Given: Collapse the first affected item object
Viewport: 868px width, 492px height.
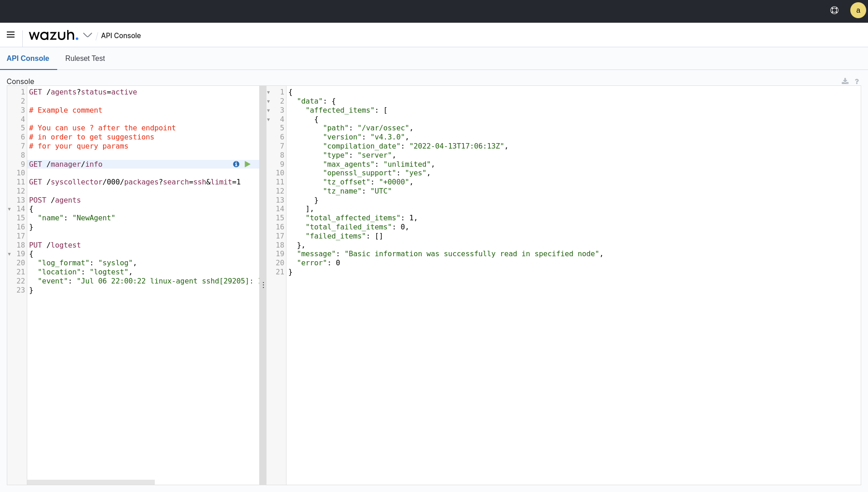Looking at the screenshot, I should [x=269, y=119].
